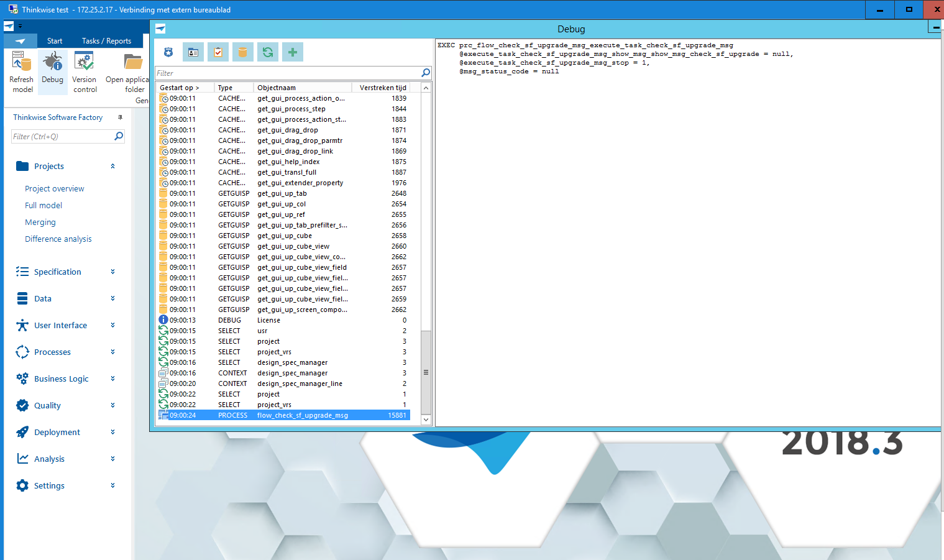
Task: Click the Analysis chart icon in sidebar
Action: (x=22, y=459)
